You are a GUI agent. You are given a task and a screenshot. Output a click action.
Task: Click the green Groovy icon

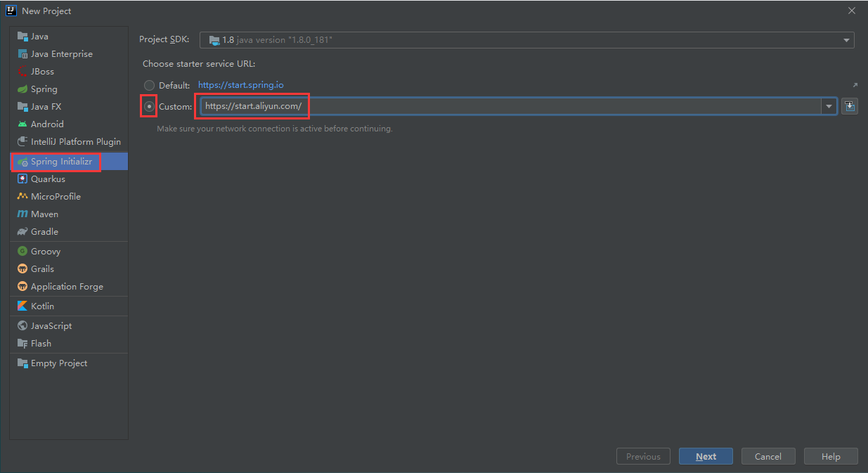point(22,252)
